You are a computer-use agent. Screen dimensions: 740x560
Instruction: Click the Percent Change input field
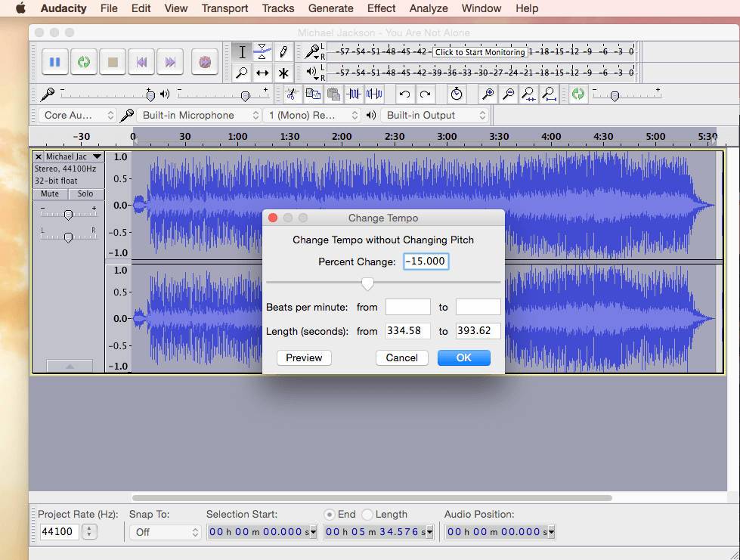[x=426, y=261]
